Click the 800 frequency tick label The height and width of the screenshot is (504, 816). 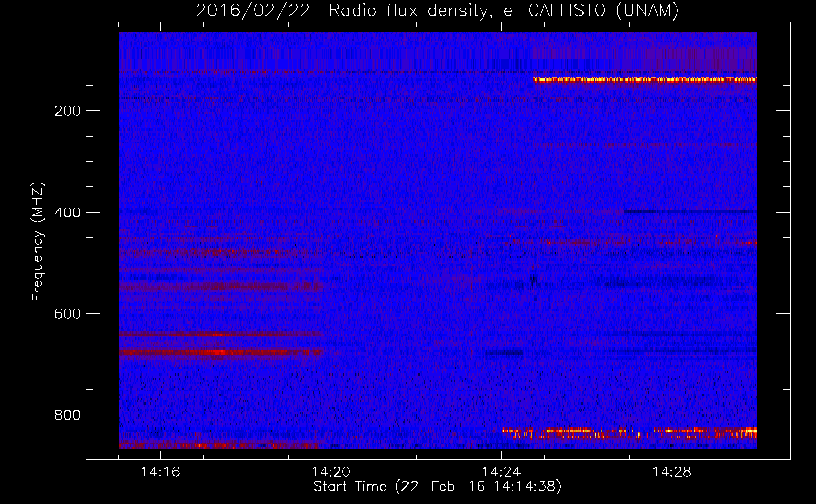pos(68,415)
